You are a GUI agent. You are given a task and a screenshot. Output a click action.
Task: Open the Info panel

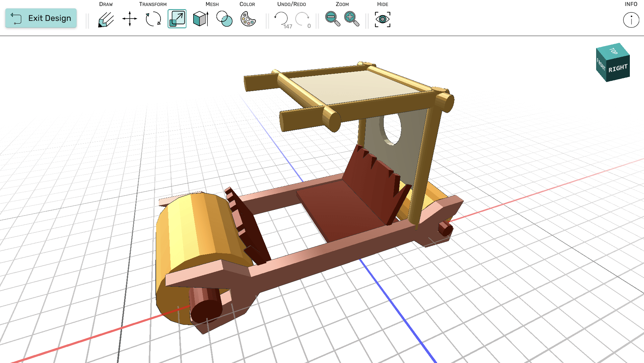631,20
